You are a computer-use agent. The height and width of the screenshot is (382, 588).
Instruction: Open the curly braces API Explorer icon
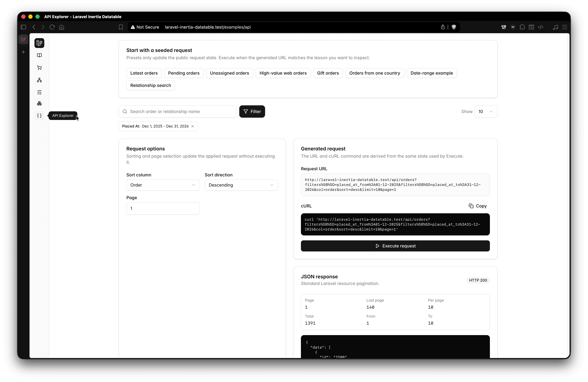(x=39, y=116)
